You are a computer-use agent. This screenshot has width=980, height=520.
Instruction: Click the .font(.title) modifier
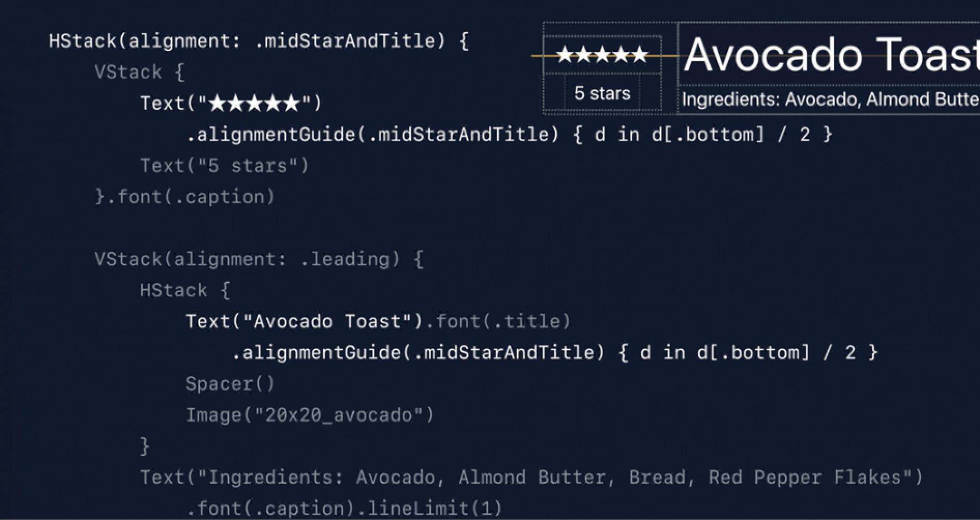point(503,322)
